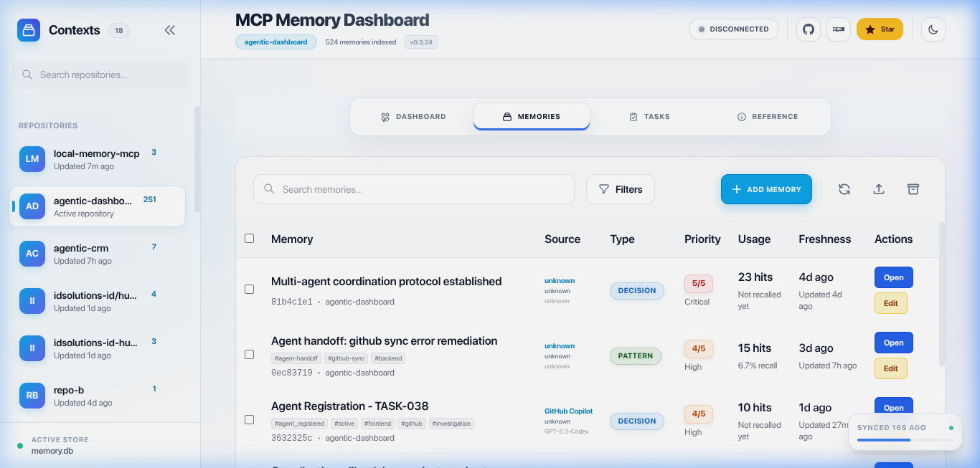Image resolution: width=980 pixels, height=468 pixels.
Task: Sort by the Priority column header
Action: pos(702,239)
